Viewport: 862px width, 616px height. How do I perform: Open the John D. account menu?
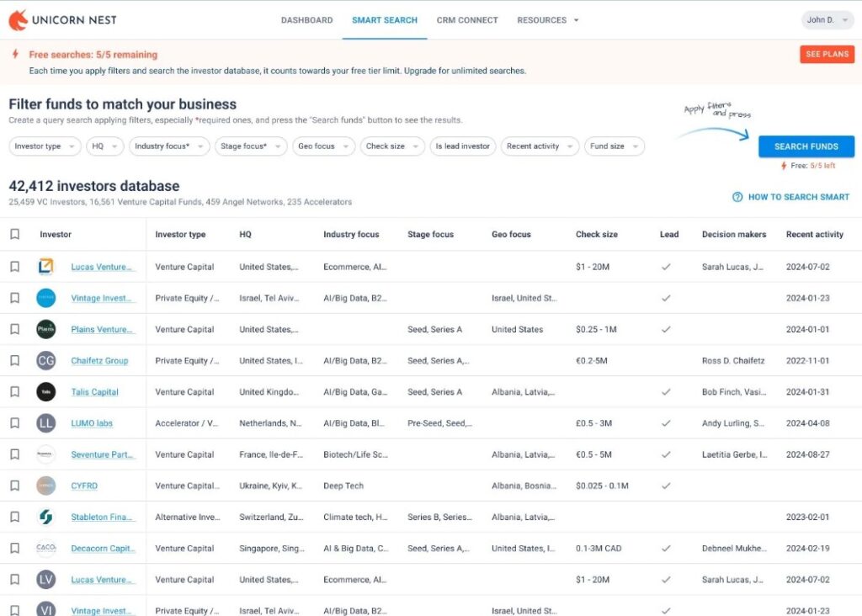[827, 20]
